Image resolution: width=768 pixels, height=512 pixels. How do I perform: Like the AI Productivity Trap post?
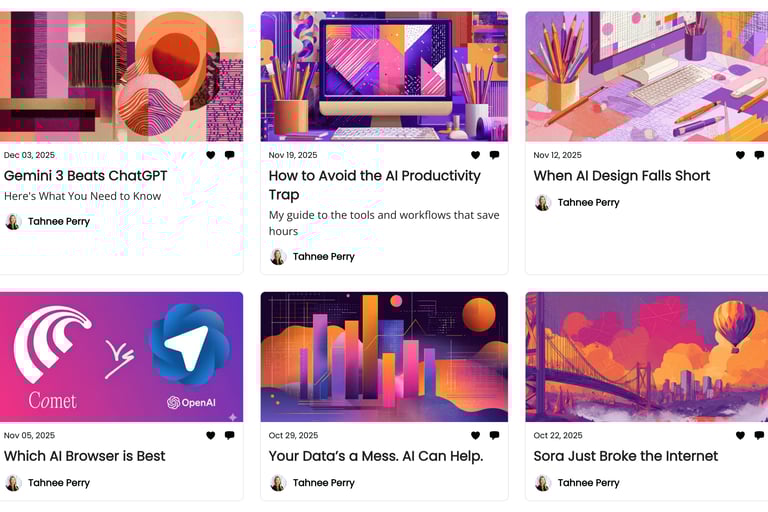pos(475,155)
